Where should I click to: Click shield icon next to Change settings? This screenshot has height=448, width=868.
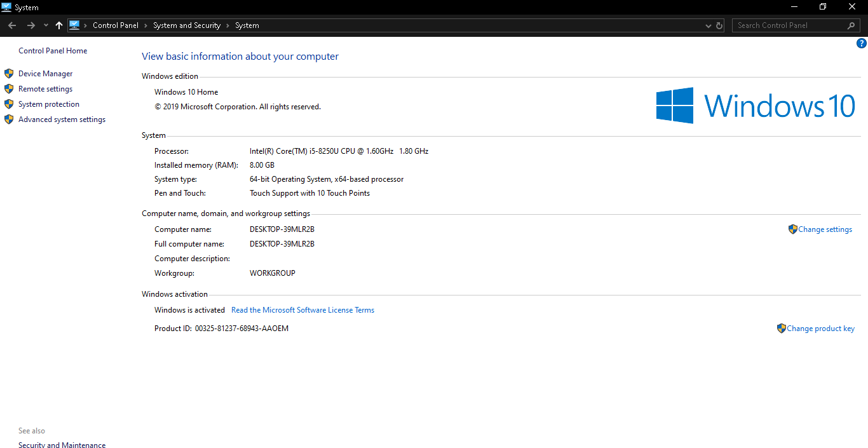click(x=793, y=229)
